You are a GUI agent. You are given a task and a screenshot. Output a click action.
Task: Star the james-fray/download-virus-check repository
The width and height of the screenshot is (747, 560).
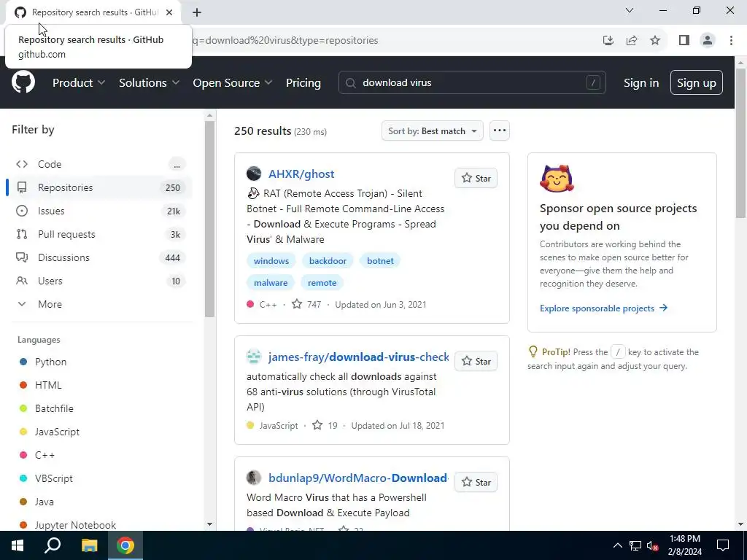point(476,361)
